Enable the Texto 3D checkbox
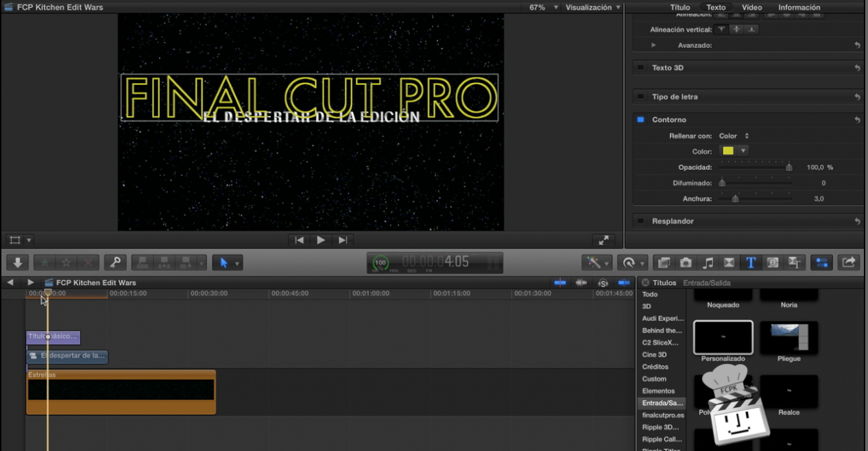 [640, 68]
